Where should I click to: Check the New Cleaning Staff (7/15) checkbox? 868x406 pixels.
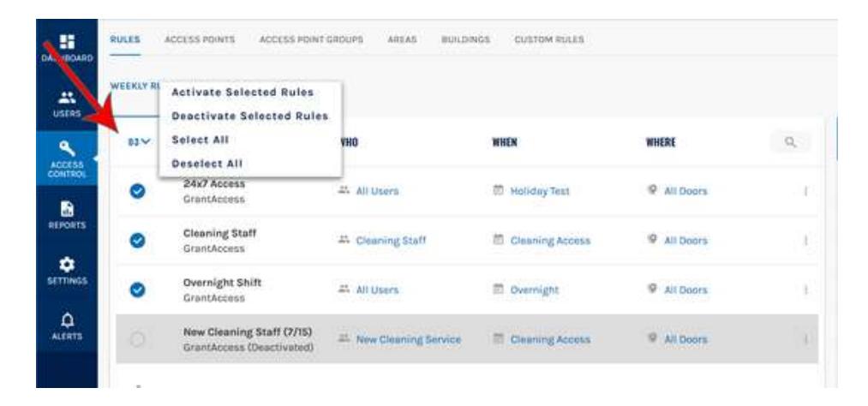click(x=137, y=339)
